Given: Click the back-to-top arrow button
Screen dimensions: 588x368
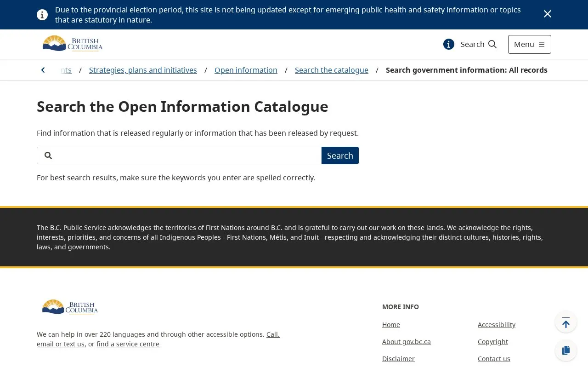Looking at the screenshot, I should click(x=566, y=322).
